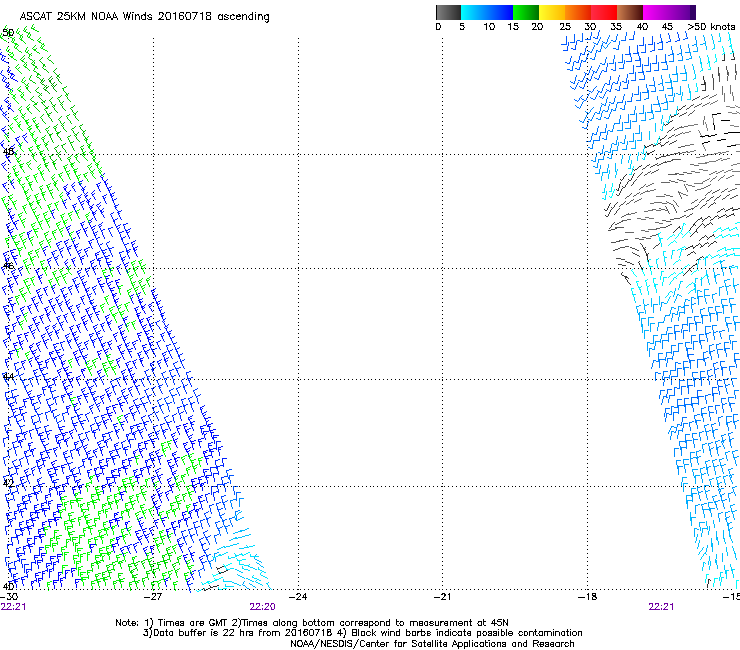Viewport: 740px width, 650px height.
Task: Choose the red 30-35 knots color segment
Action: (x=604, y=12)
